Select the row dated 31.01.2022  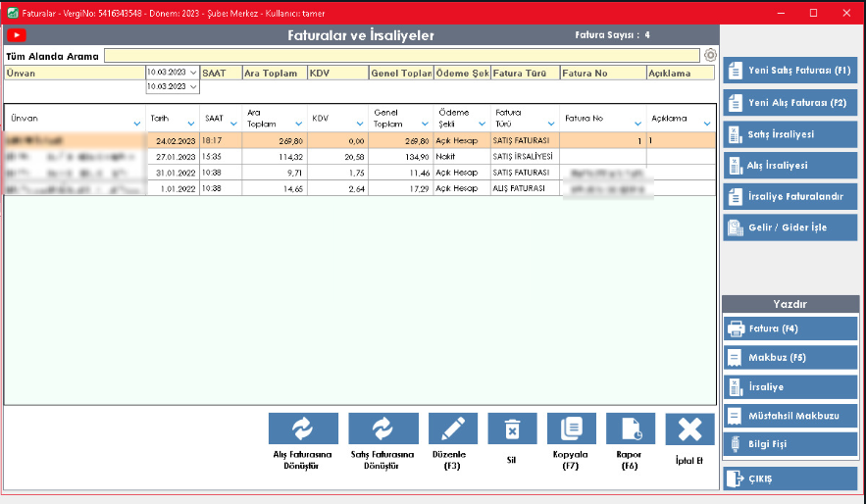pos(360,173)
